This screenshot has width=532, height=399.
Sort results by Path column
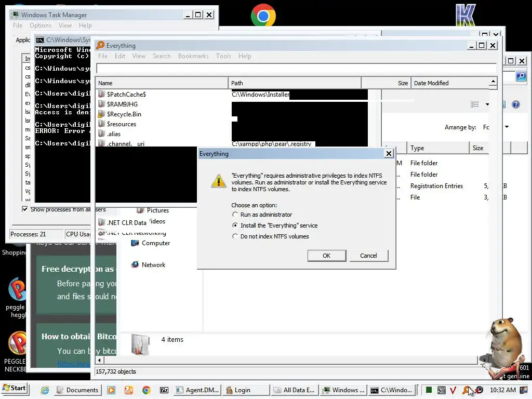(295, 83)
